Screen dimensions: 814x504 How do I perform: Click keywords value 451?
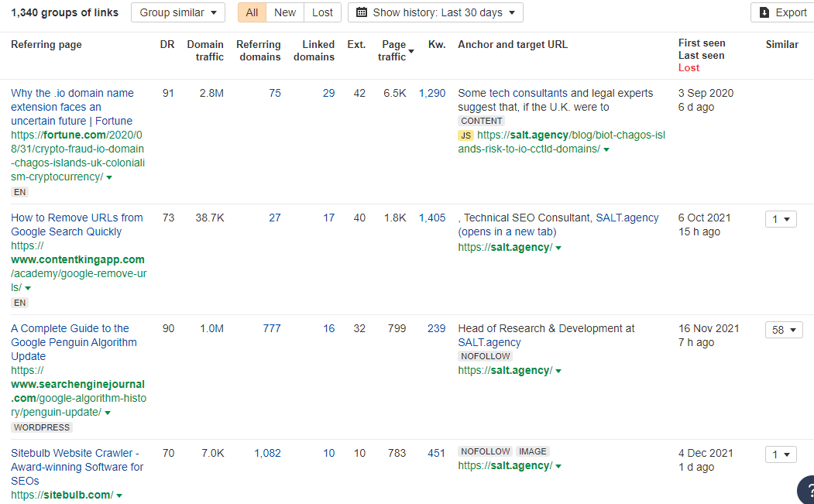tap(437, 453)
